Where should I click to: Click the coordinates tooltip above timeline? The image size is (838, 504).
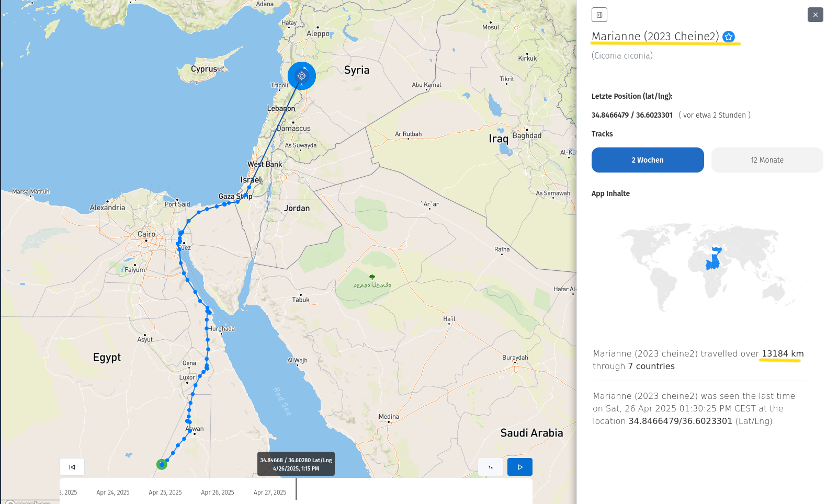[x=296, y=464]
